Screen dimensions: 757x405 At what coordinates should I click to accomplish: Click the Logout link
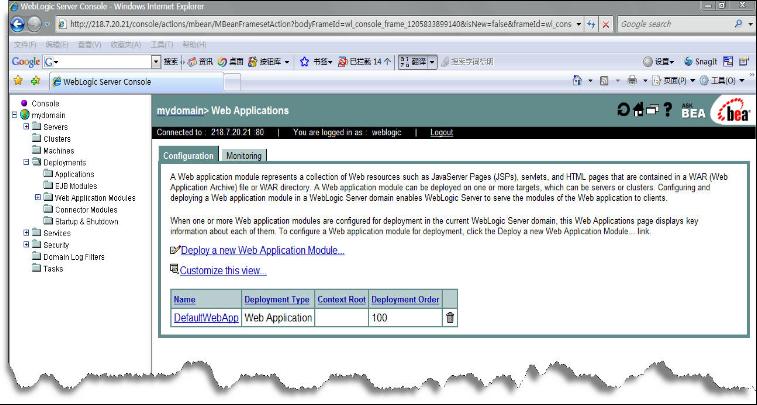coord(441,132)
